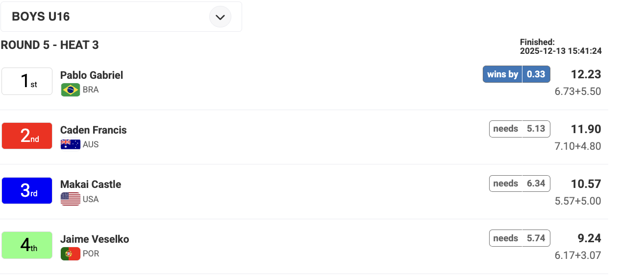Select the white 1st place badge
644x277 pixels.
[27, 81]
